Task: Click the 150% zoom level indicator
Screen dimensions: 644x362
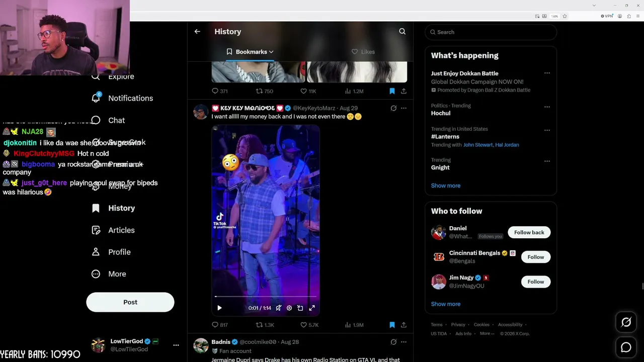Action: [x=554, y=16]
